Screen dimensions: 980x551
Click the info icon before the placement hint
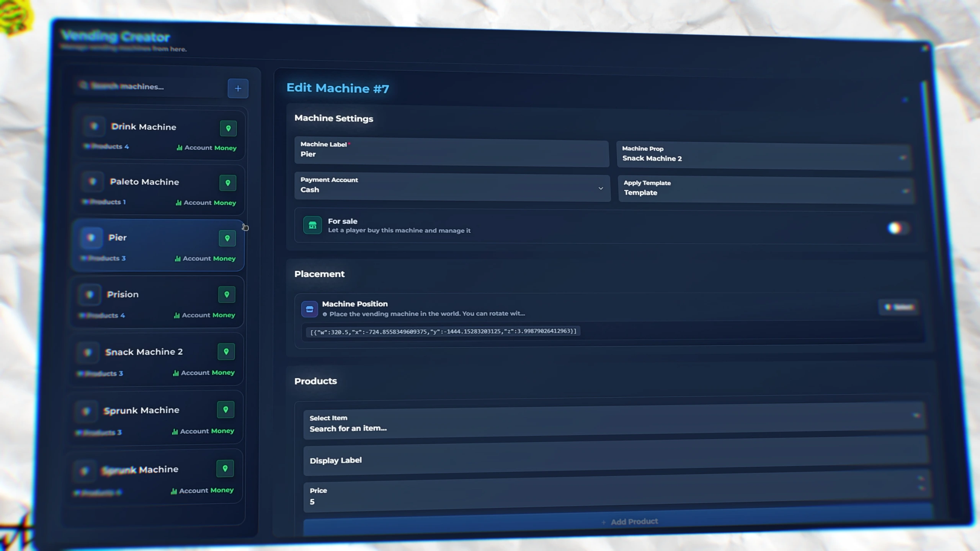[x=325, y=314]
